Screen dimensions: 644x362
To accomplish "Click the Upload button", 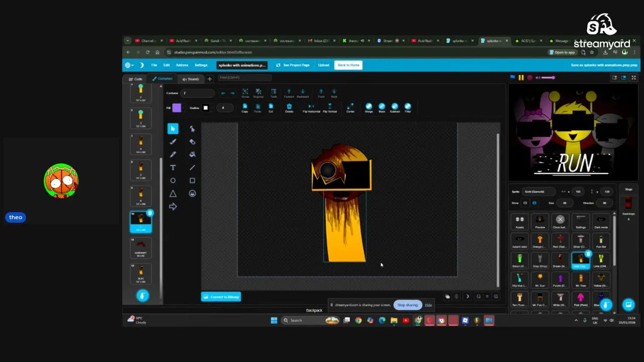I will click(x=324, y=65).
